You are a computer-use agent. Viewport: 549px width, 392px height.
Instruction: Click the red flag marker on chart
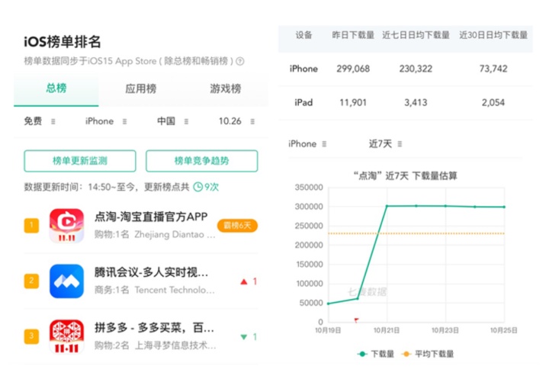click(x=356, y=320)
